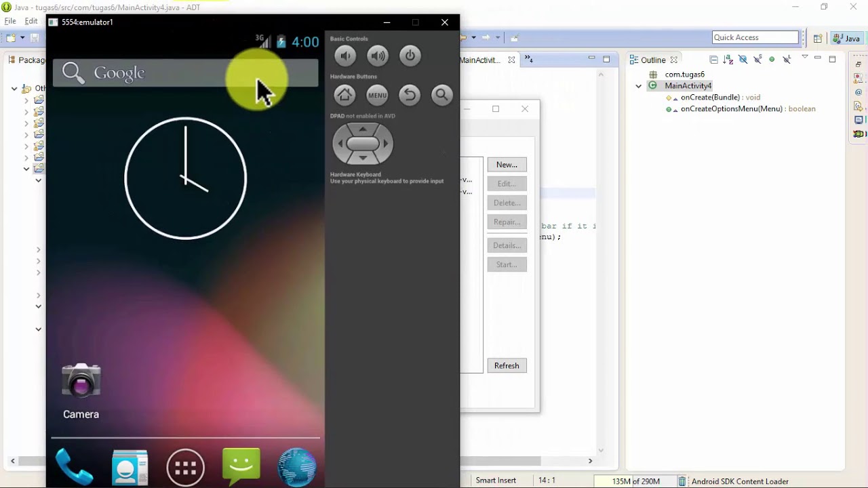Raise the emulator volume
The width and height of the screenshot is (868, 488).
[378, 56]
